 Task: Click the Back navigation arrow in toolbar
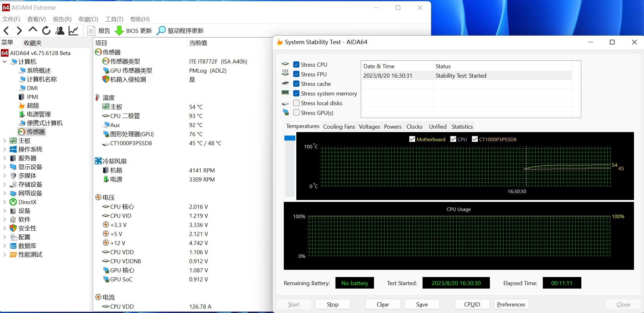click(6, 31)
